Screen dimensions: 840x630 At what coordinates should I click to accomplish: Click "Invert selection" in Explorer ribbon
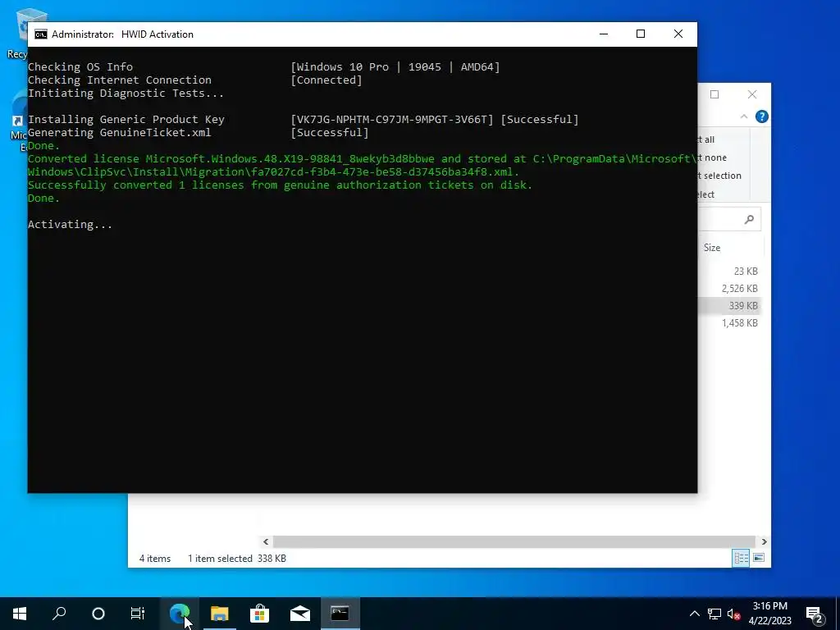coord(719,176)
